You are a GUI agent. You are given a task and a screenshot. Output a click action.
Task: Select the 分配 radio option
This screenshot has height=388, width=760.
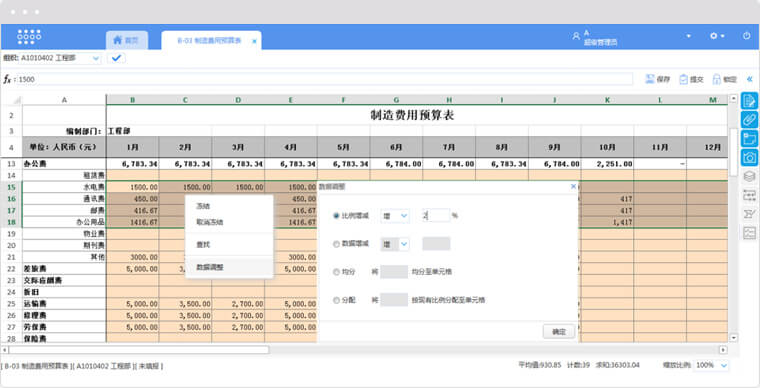tap(336, 300)
